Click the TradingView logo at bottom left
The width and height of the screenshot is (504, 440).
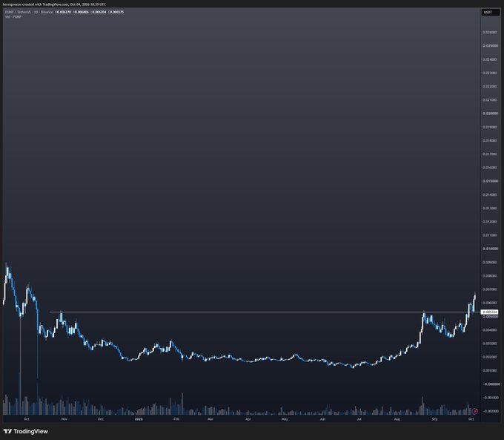tap(25, 431)
